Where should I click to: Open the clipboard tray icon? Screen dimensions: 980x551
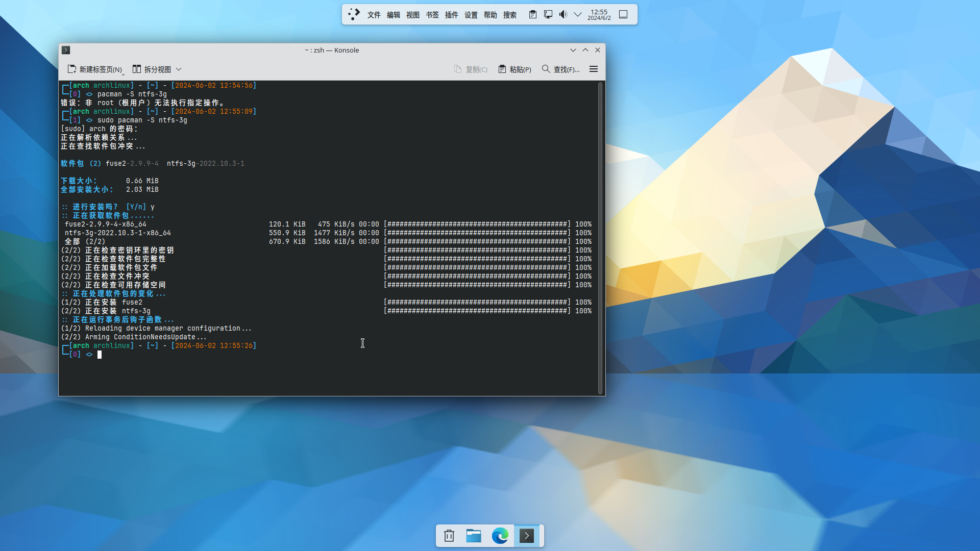[532, 14]
